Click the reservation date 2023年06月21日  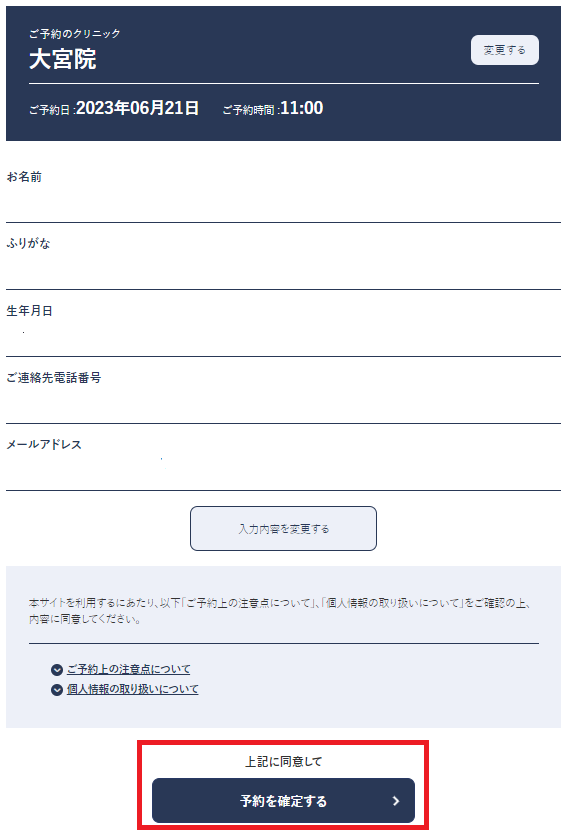pyautogui.click(x=138, y=108)
